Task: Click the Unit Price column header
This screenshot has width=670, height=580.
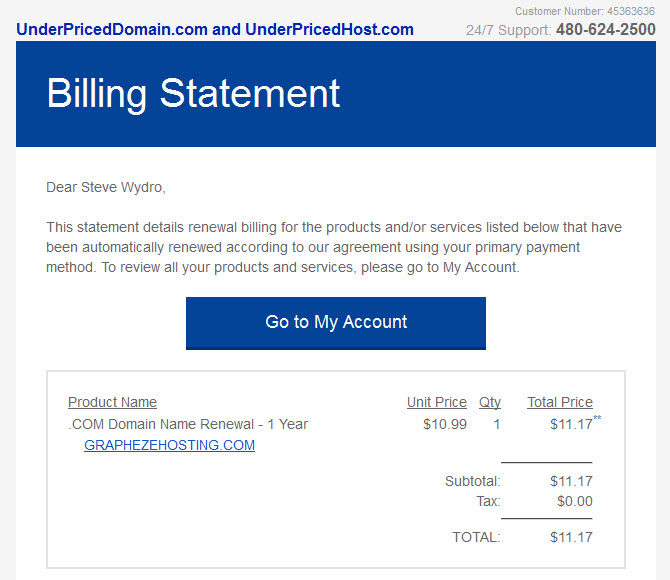Action: [437, 402]
